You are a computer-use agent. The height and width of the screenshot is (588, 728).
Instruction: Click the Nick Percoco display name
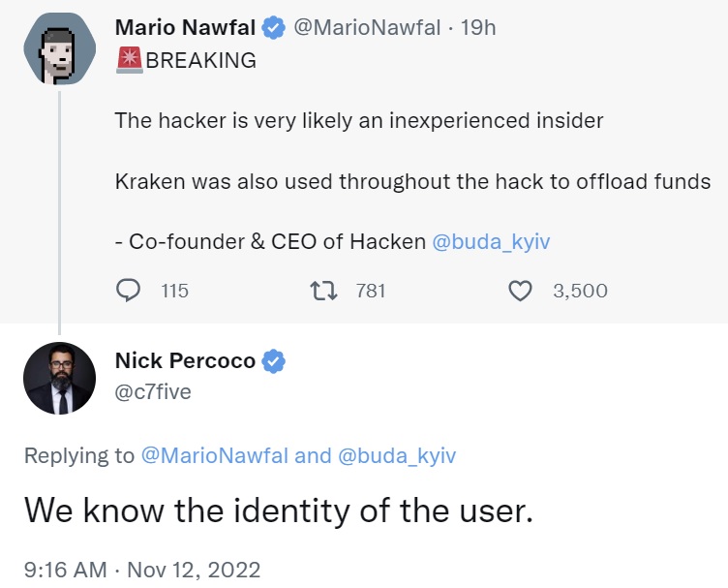[x=185, y=361]
